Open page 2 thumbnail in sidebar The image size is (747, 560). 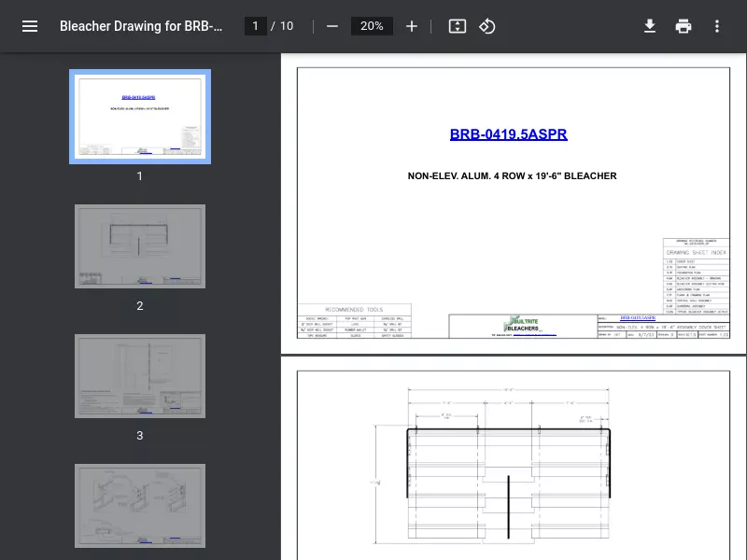[140, 246]
